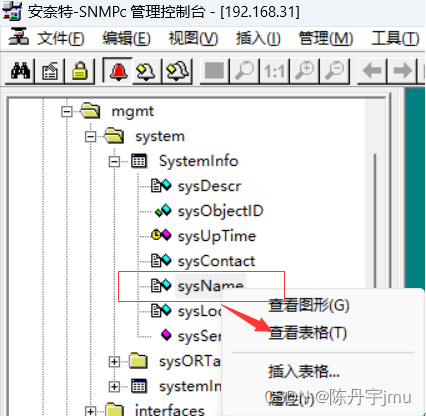Click the binoculars find toolbar icon
The height and width of the screenshot is (416, 426).
coord(21,70)
